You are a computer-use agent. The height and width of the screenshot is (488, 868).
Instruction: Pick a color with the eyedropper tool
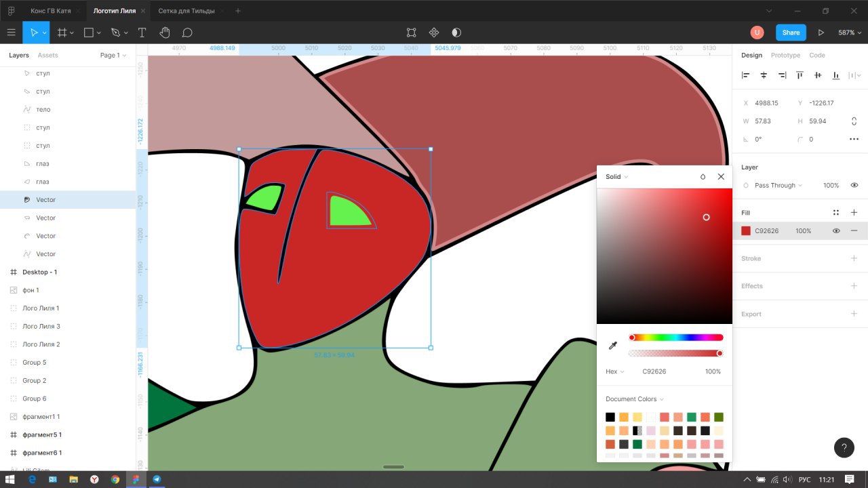pyautogui.click(x=612, y=346)
